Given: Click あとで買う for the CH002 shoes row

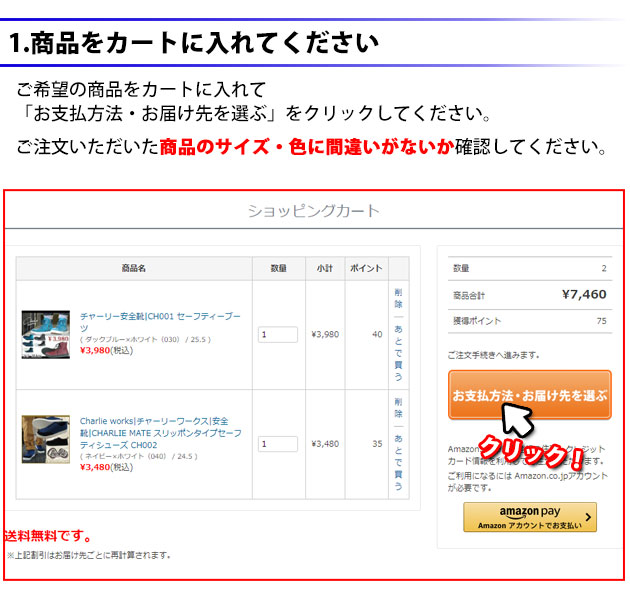Looking at the screenshot, I should 398,462.
